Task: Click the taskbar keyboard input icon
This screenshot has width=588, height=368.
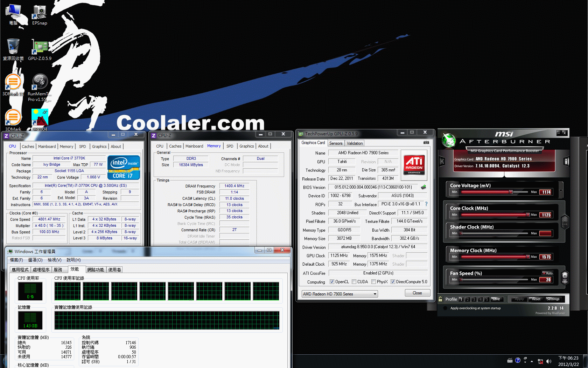Action: point(510,361)
